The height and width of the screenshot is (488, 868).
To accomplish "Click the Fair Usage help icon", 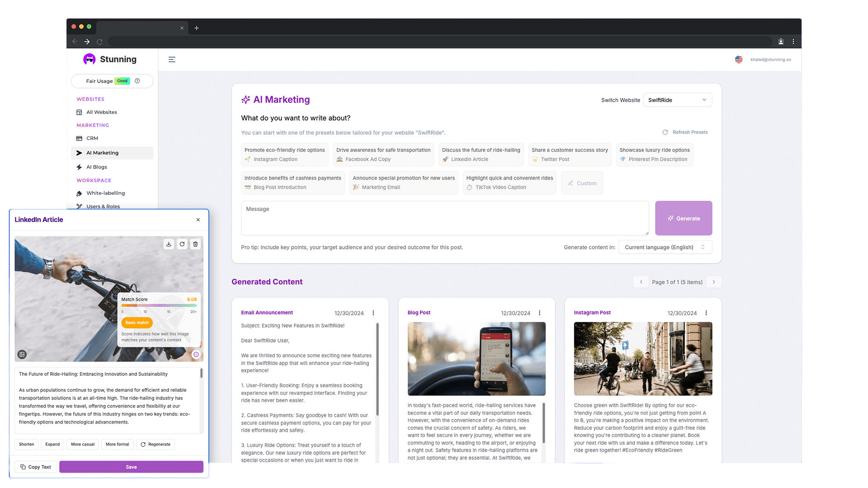I will pos(137,81).
